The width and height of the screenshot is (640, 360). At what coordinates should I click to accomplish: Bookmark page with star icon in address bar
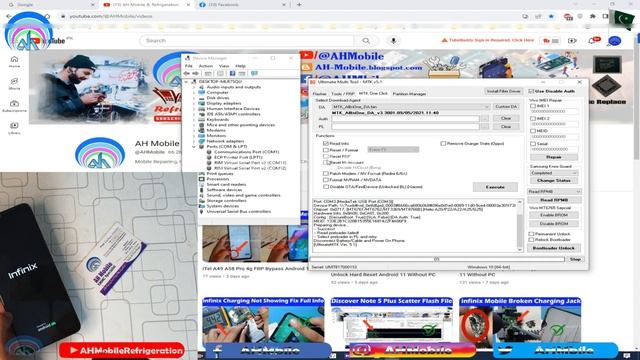pyautogui.click(x=551, y=16)
